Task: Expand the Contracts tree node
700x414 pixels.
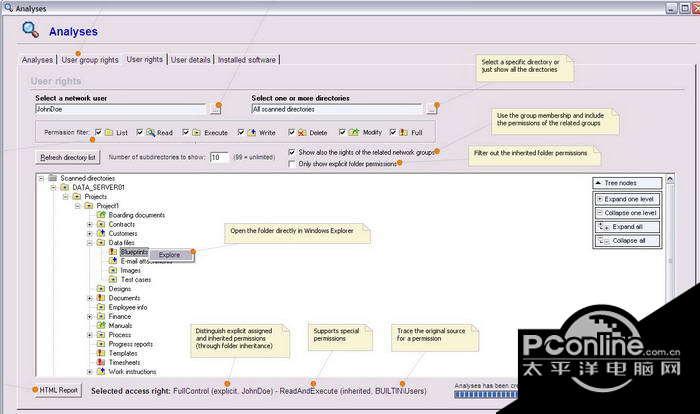Action: 89,225
